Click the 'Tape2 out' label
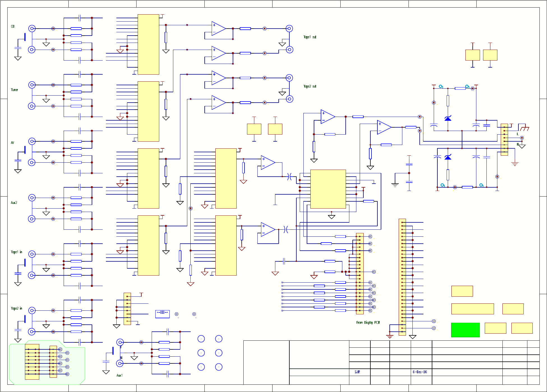The width and height of the screenshot is (547, 392). click(310, 86)
